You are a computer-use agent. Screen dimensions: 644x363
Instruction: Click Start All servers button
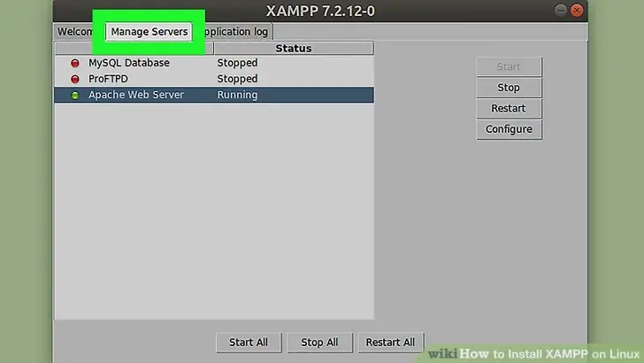pyautogui.click(x=249, y=343)
